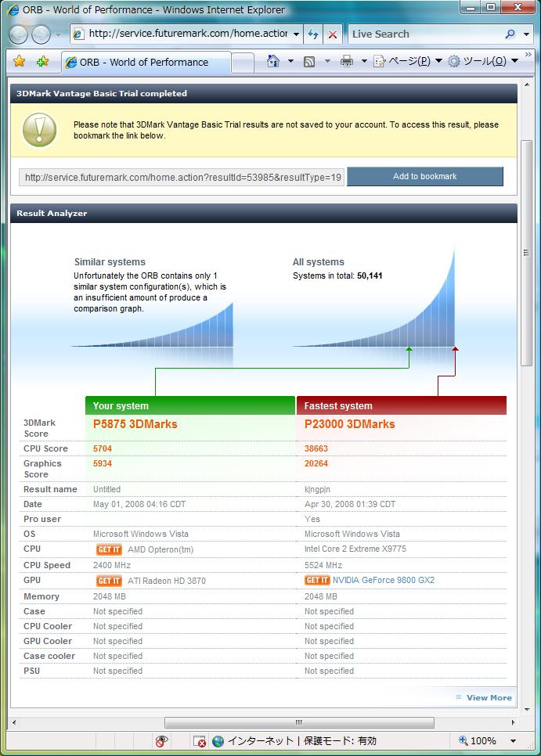Open the ページ(P) page menu
This screenshot has width=541, height=756.
tap(408, 61)
